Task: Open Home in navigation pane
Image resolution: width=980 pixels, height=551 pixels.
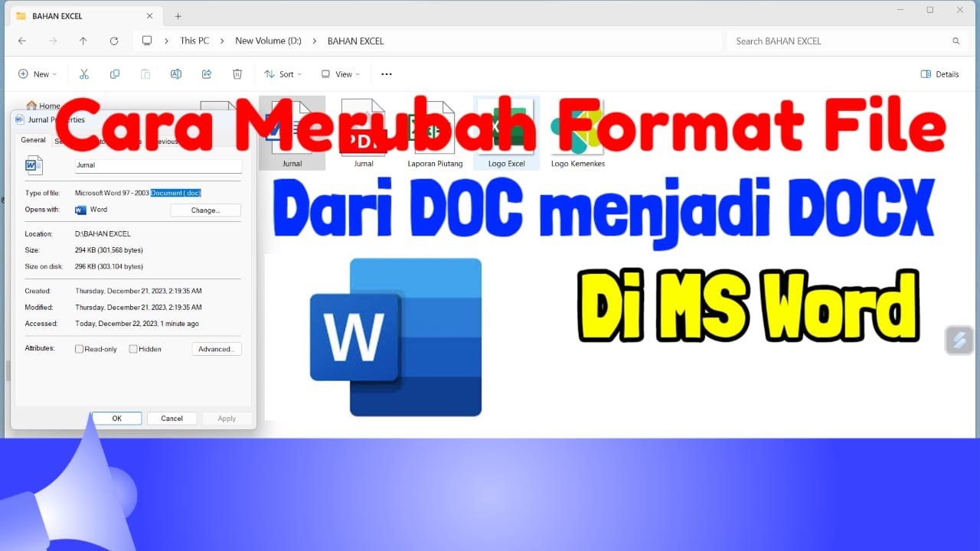Action: click(44, 106)
